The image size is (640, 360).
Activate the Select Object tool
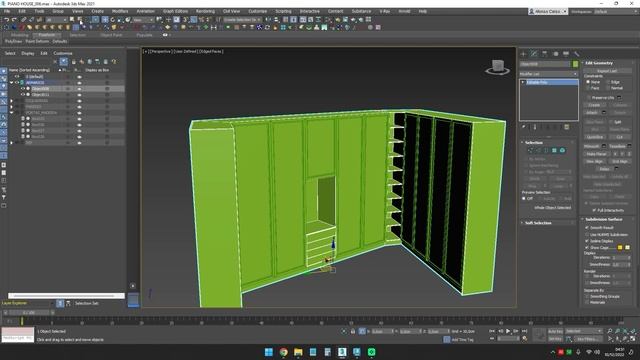coord(72,20)
